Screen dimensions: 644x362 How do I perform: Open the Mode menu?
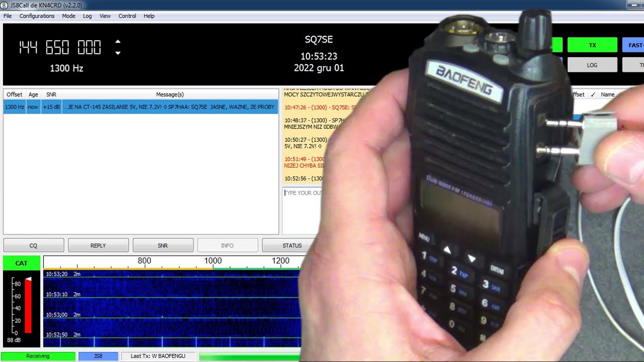click(x=68, y=16)
